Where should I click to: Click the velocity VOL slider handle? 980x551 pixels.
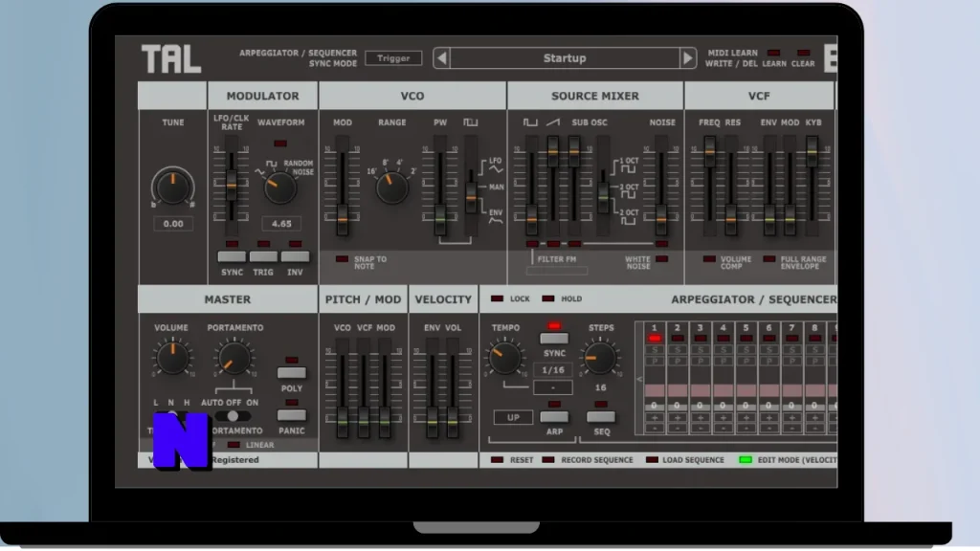pyautogui.click(x=453, y=422)
